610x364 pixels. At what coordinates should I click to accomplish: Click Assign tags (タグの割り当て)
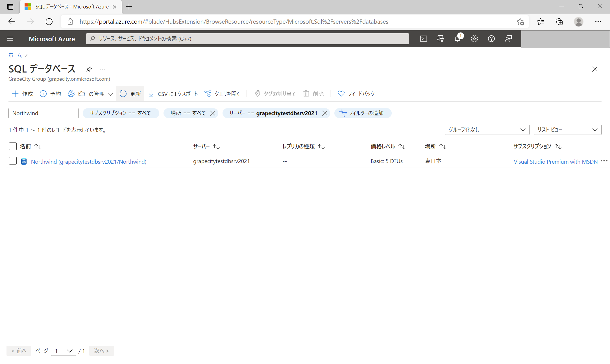coord(275,94)
